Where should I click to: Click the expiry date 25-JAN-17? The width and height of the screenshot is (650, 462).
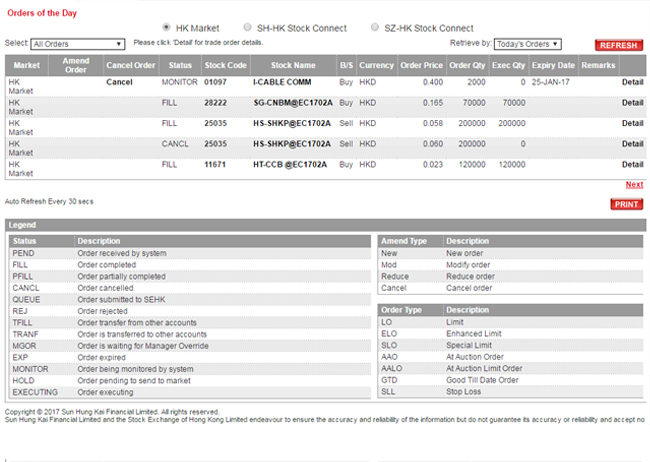click(x=551, y=82)
